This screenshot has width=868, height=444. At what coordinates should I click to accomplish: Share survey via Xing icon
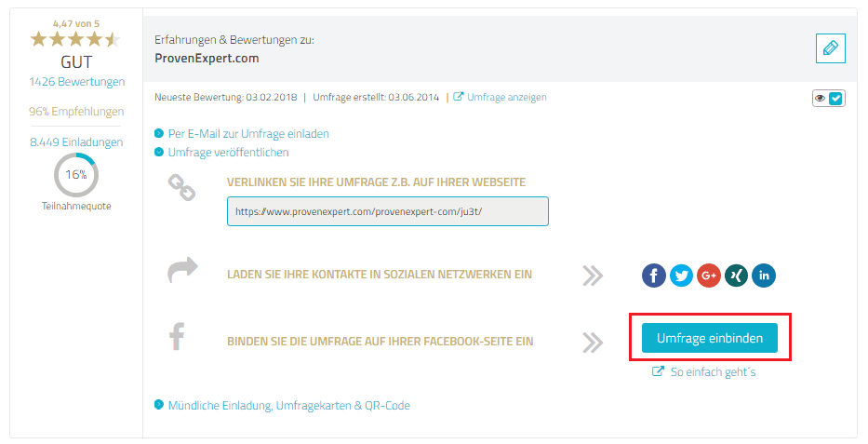736,275
